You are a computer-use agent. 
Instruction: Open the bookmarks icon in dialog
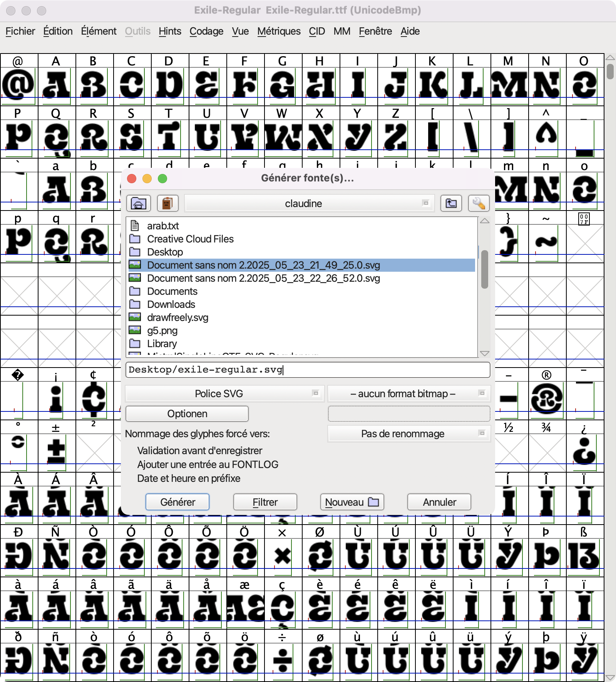(167, 203)
